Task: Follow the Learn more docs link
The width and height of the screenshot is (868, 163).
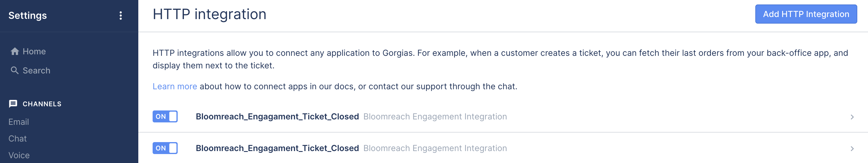Action: tap(175, 86)
